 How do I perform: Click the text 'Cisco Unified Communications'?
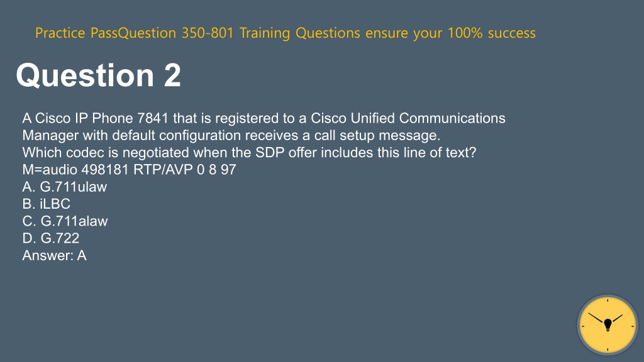click(x=408, y=118)
